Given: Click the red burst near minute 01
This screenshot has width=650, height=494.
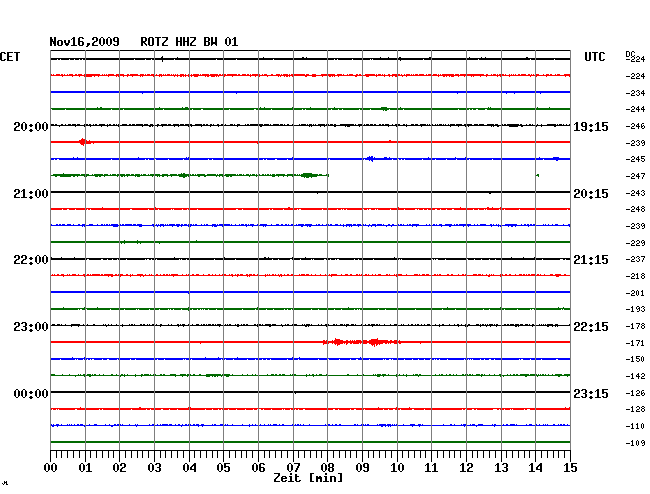Looking at the screenshot, I should tap(85, 142).
